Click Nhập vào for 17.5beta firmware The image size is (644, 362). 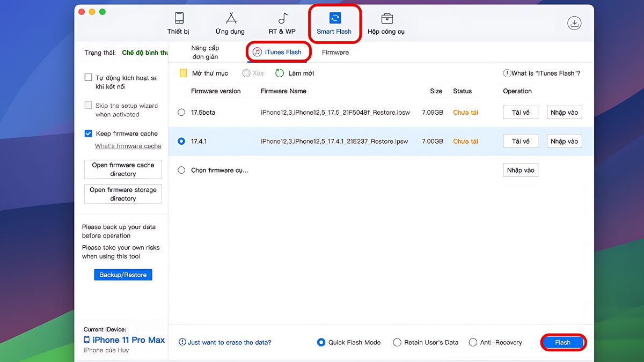coord(565,113)
